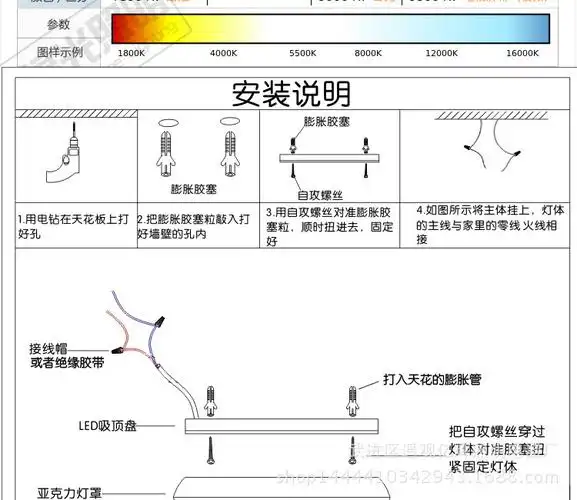Click step 4 text 如图所示将主体挂上

tap(490, 224)
